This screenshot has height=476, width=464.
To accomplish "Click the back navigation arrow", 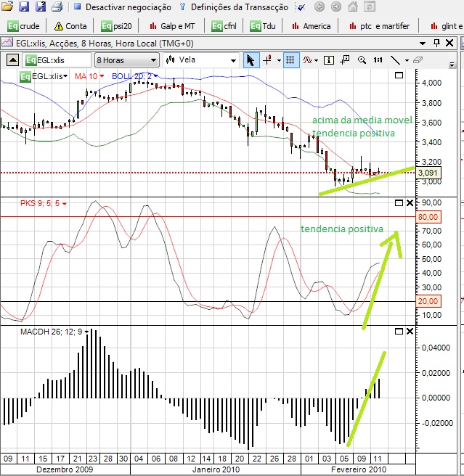I will point(319,7).
